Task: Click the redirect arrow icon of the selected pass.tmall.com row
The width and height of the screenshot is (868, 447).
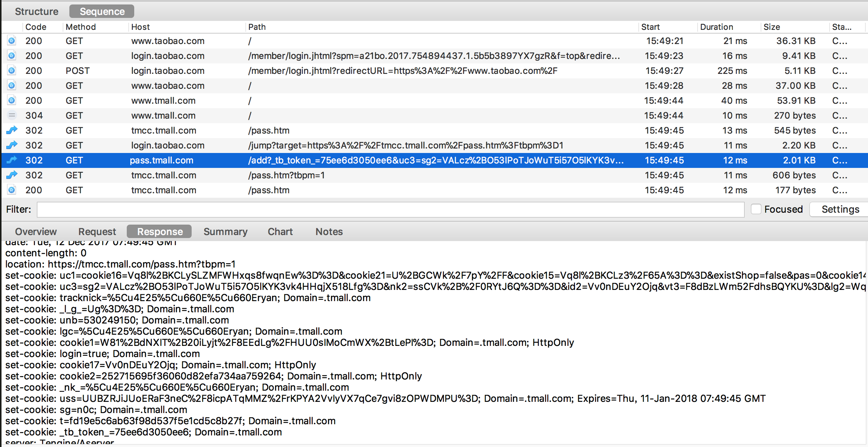Action: (x=12, y=160)
